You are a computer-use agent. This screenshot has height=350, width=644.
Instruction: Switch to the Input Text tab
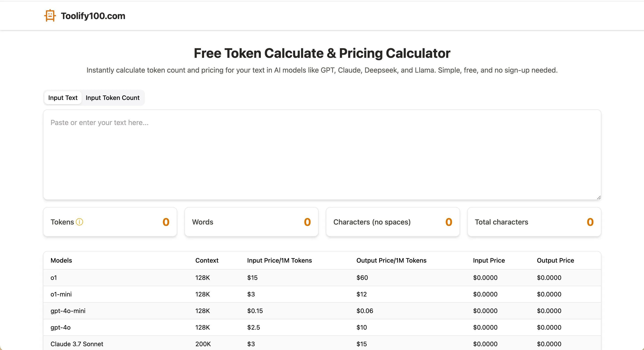pyautogui.click(x=63, y=98)
